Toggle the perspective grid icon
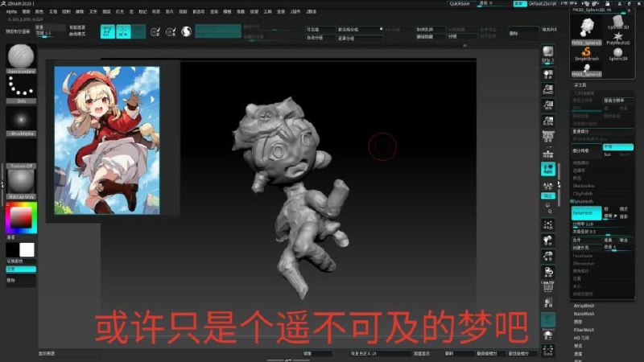Image resolution: width=644 pixels, height=362 pixels. pos(548,137)
